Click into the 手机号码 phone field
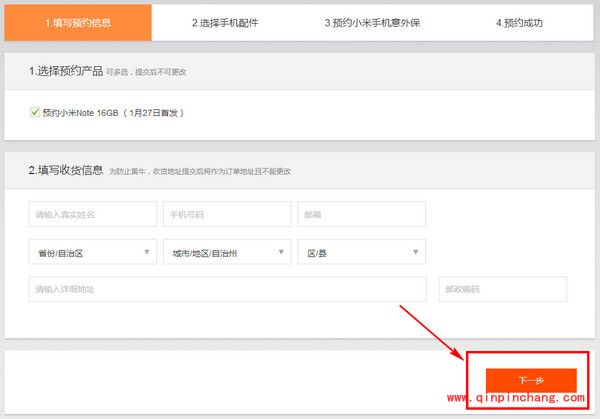 coord(227,214)
